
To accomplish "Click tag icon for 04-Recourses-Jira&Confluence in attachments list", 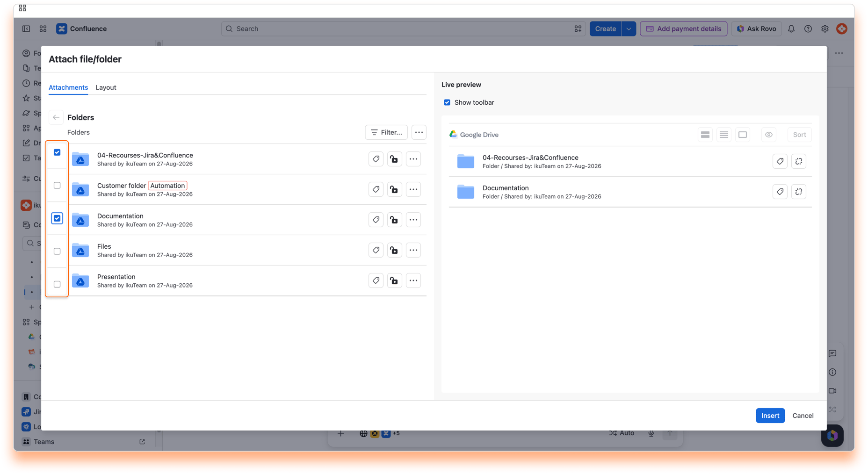I will point(376,159).
